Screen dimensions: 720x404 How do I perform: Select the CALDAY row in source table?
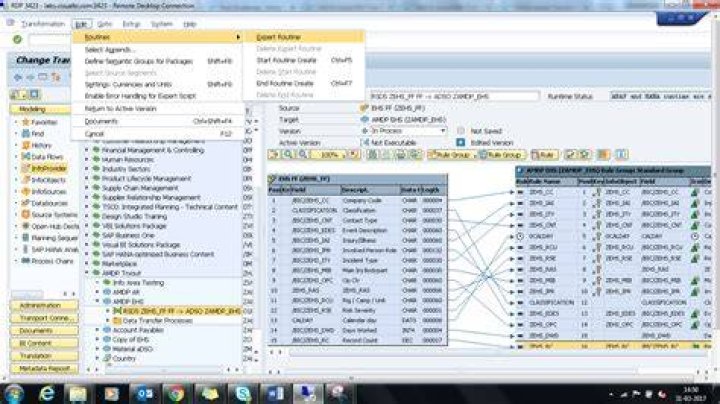click(357, 320)
